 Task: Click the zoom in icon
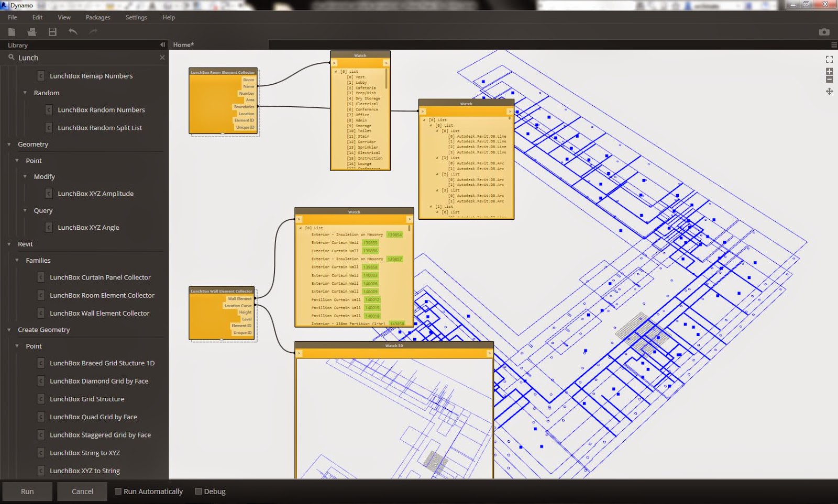pyautogui.click(x=829, y=71)
